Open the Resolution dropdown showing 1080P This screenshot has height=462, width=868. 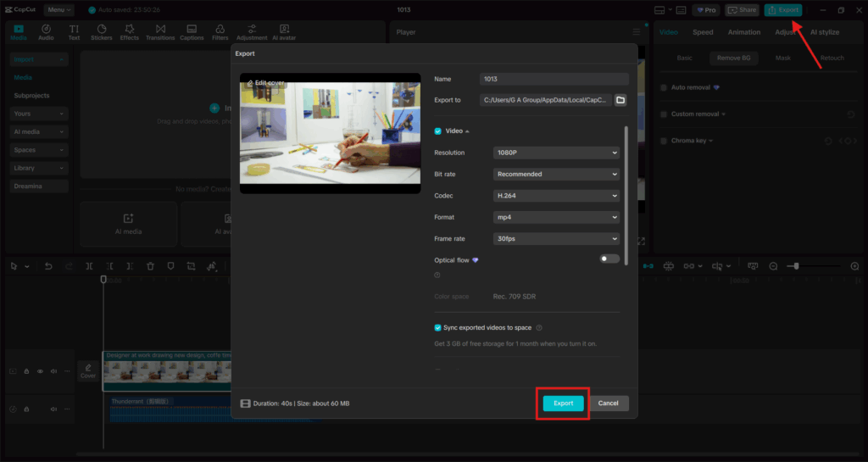click(x=556, y=153)
